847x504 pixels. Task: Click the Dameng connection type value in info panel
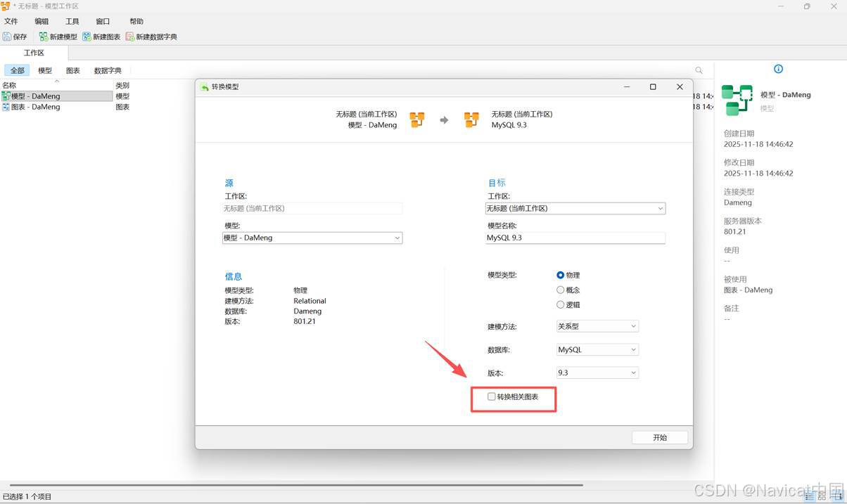point(737,202)
